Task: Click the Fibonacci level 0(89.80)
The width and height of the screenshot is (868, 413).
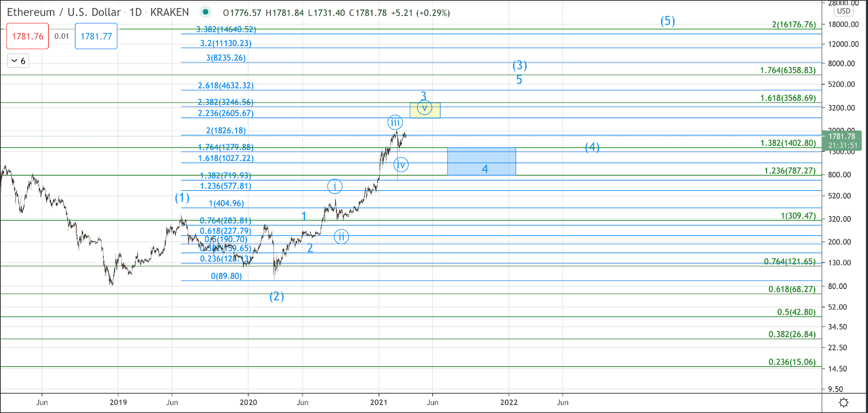Action: point(226,276)
